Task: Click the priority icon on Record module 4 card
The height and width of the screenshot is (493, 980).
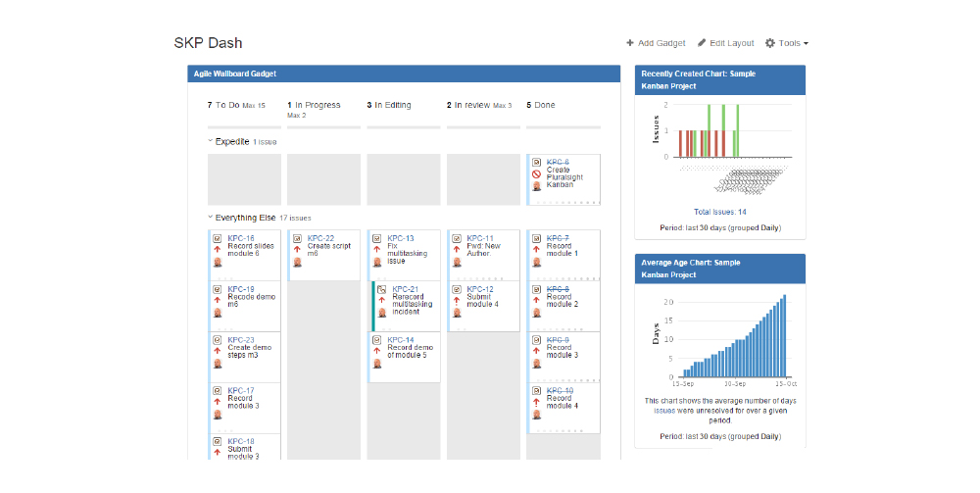Action: click(536, 402)
